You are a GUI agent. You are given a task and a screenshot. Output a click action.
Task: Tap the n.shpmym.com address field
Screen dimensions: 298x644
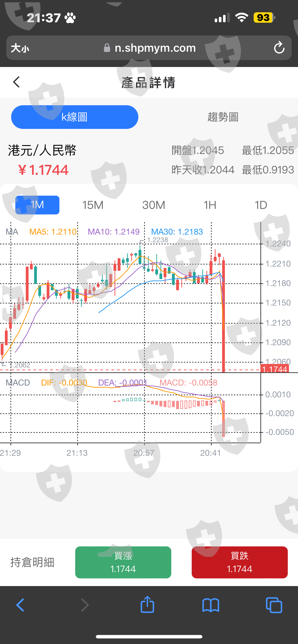coord(149,48)
